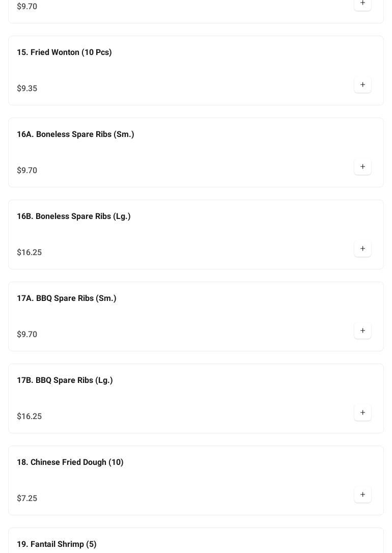Viewport: 392px width, 553px height.
Task: View the 17B. BBQ Spare Ribs (Lg.) item
Action: [x=65, y=380]
